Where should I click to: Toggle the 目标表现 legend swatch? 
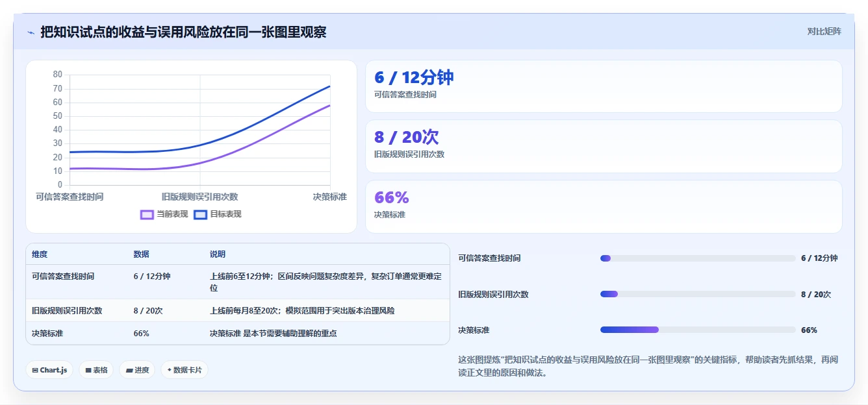pyautogui.click(x=200, y=214)
